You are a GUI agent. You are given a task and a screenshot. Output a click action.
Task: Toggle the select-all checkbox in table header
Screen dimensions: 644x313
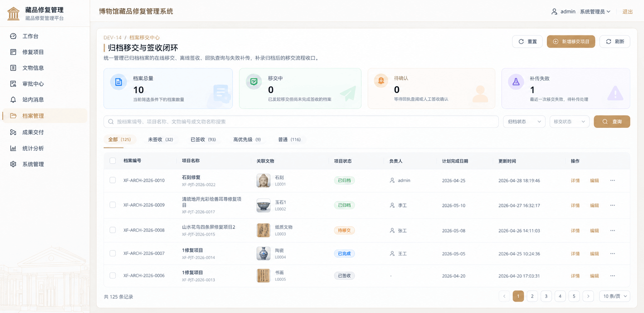[113, 161]
